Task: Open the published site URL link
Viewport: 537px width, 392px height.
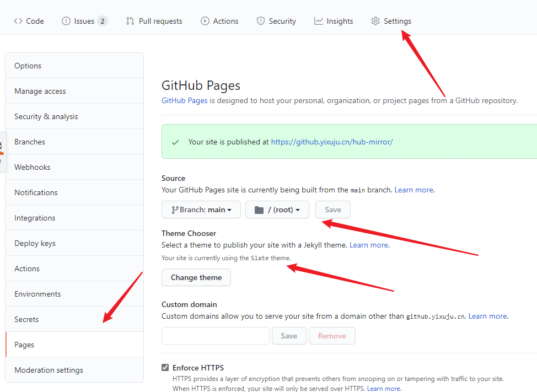Action: click(332, 142)
